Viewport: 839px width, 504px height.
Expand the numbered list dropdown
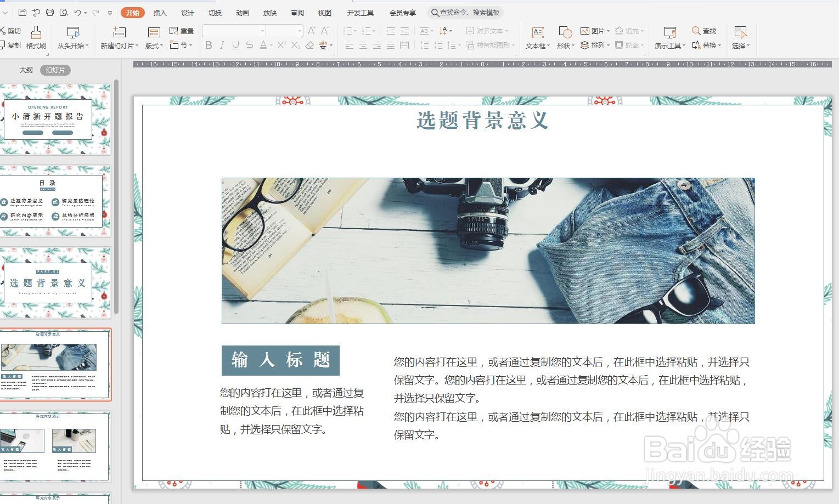pyautogui.click(x=374, y=31)
